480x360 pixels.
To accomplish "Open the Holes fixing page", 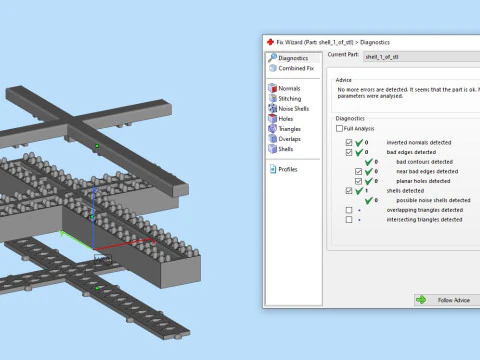I will tap(286, 119).
